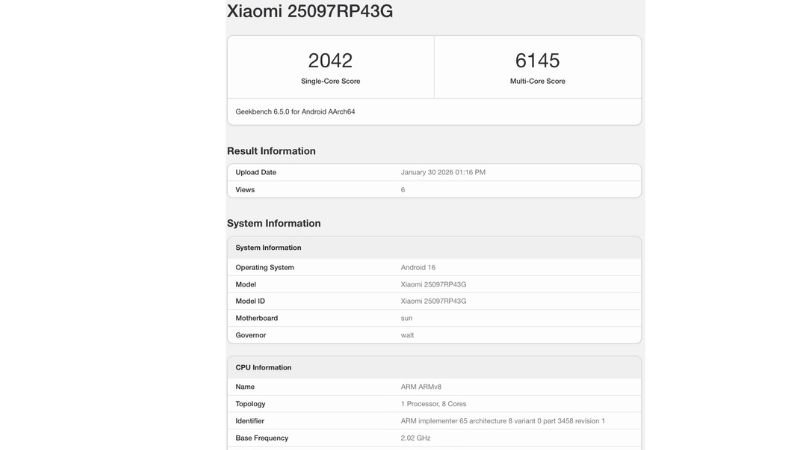Click the Model row label
The height and width of the screenshot is (450, 800).
pyautogui.click(x=245, y=285)
